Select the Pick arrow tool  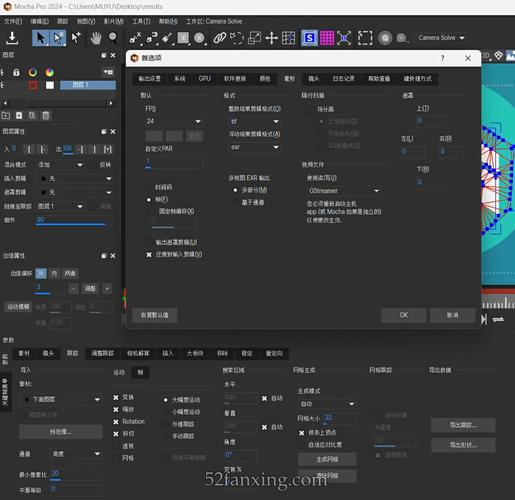40,38
